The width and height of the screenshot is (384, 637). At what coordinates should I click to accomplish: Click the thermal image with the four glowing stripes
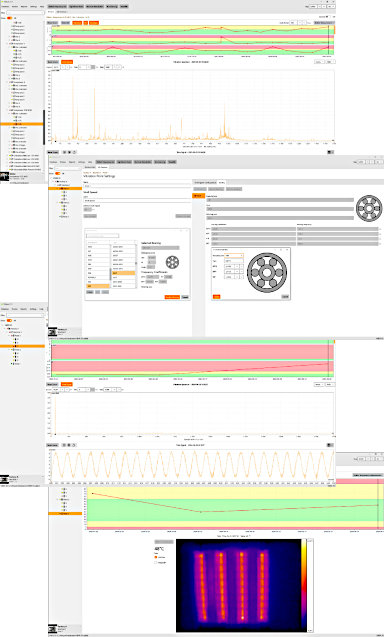click(x=240, y=585)
